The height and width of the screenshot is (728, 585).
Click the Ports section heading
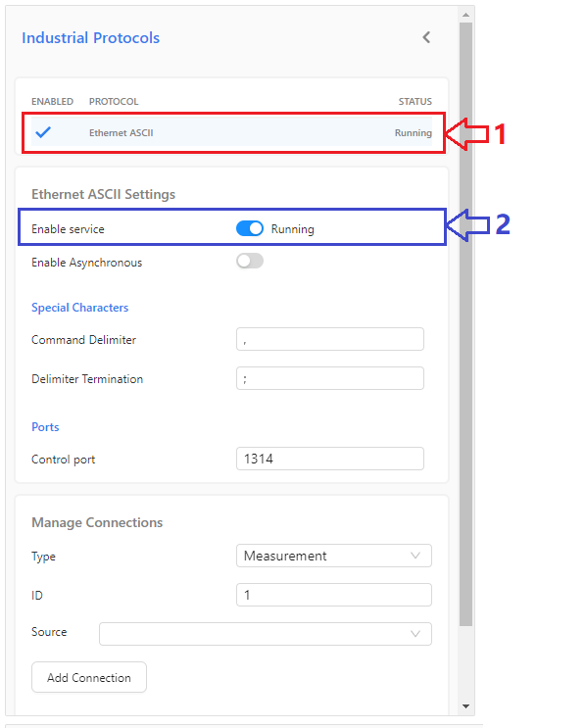click(x=45, y=426)
